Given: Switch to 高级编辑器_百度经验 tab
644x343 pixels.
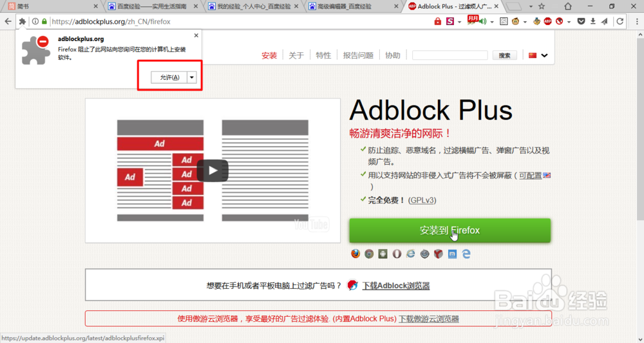Looking at the screenshot, I should (x=353, y=6).
